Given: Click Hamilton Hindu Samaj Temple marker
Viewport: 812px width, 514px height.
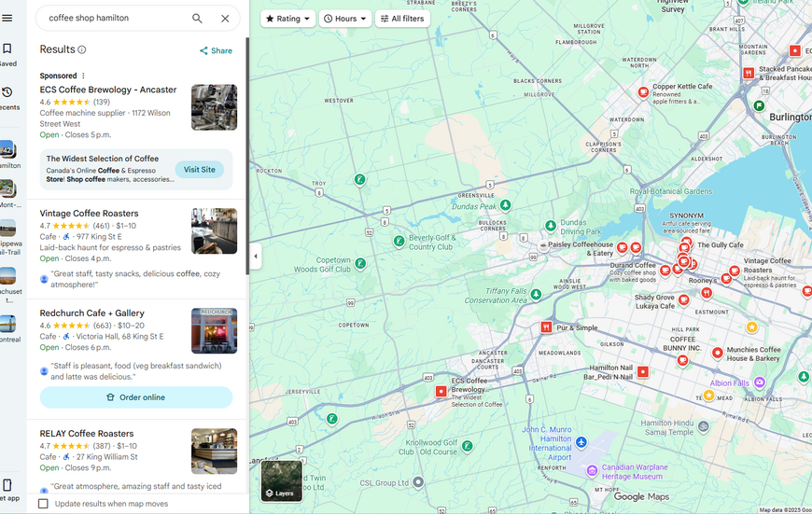Looking at the screenshot, I should click(x=703, y=426).
